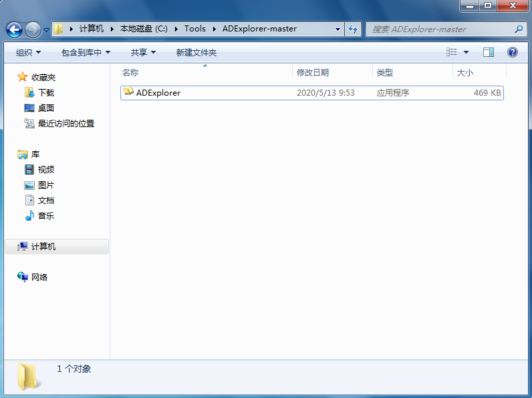Click the 文档 document icon
532x398 pixels.
(x=29, y=200)
